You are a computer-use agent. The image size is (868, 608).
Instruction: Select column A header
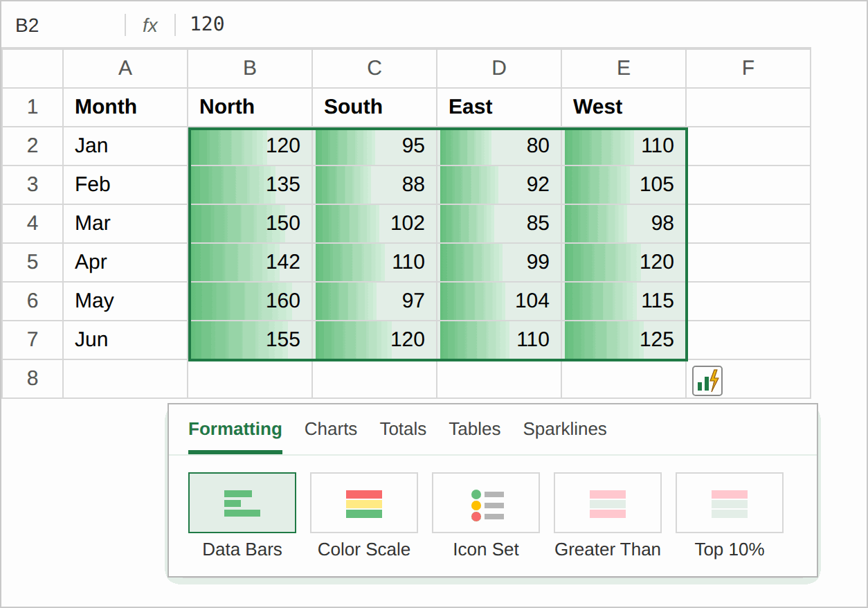pyautogui.click(x=125, y=68)
